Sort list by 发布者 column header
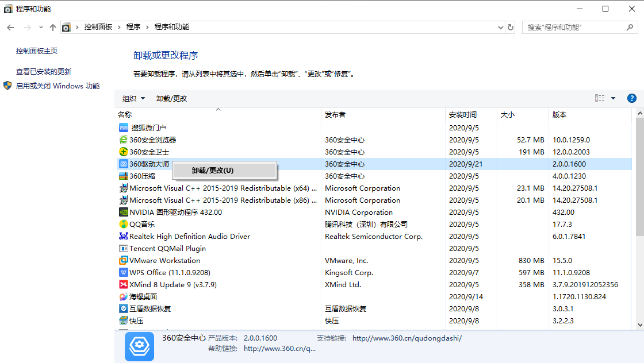Viewport: 644px width, 363px height. (x=383, y=114)
